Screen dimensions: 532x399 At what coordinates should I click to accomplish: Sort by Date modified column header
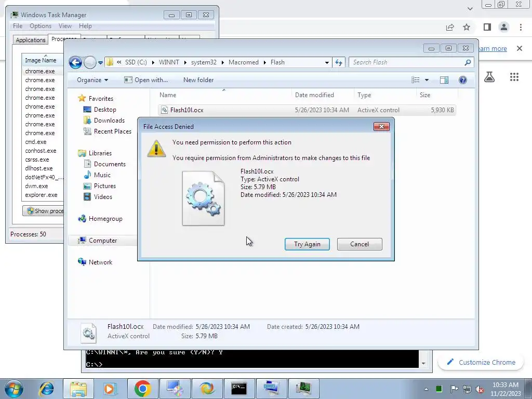322,95
